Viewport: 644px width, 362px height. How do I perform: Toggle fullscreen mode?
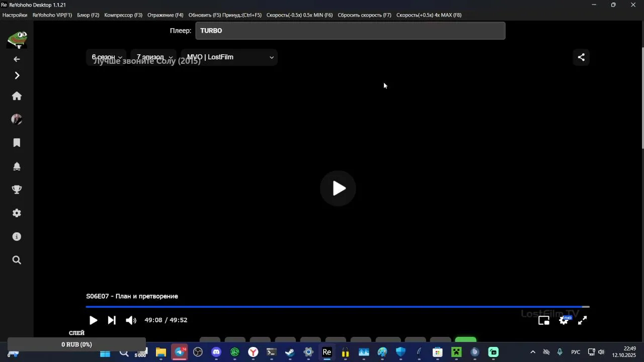(x=582, y=320)
